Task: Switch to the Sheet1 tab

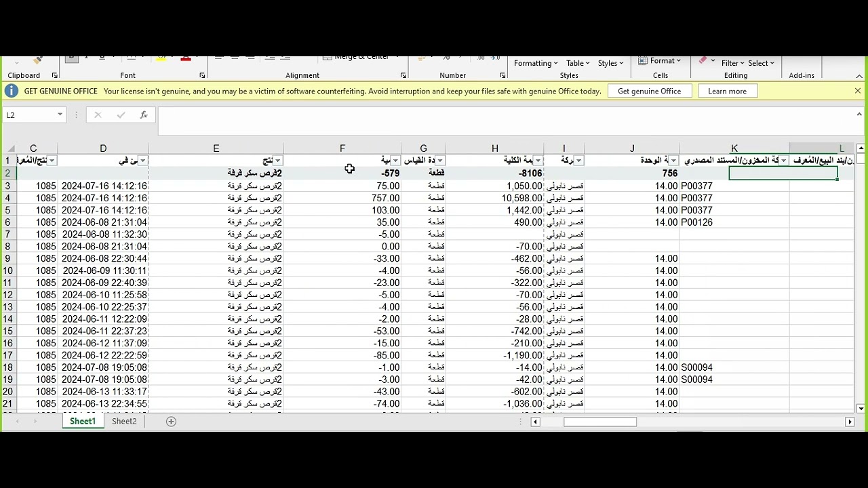Action: point(83,422)
